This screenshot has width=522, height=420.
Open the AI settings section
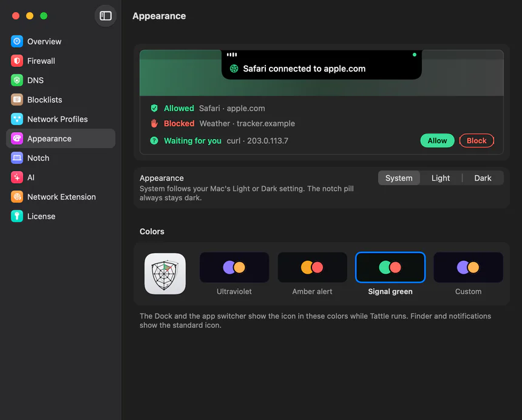61,177
